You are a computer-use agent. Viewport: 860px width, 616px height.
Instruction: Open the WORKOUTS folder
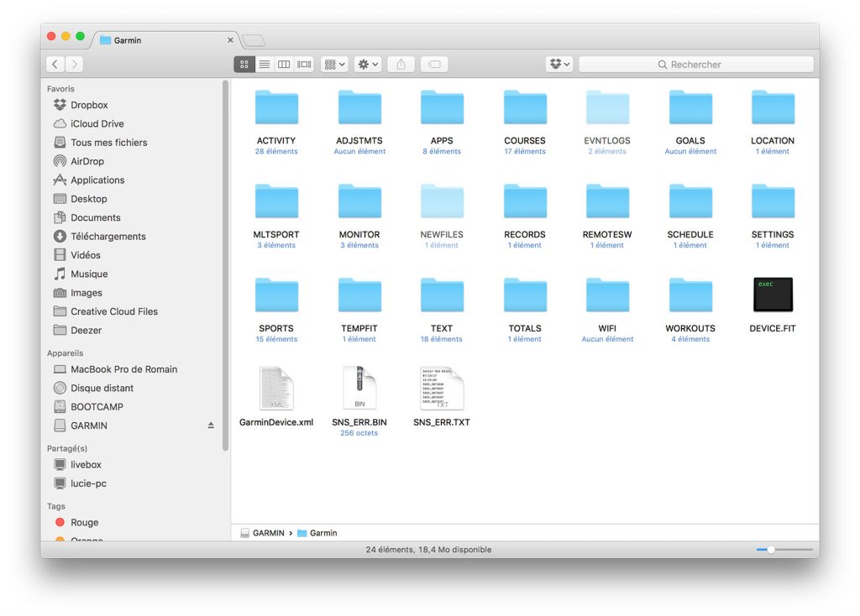pyautogui.click(x=690, y=295)
